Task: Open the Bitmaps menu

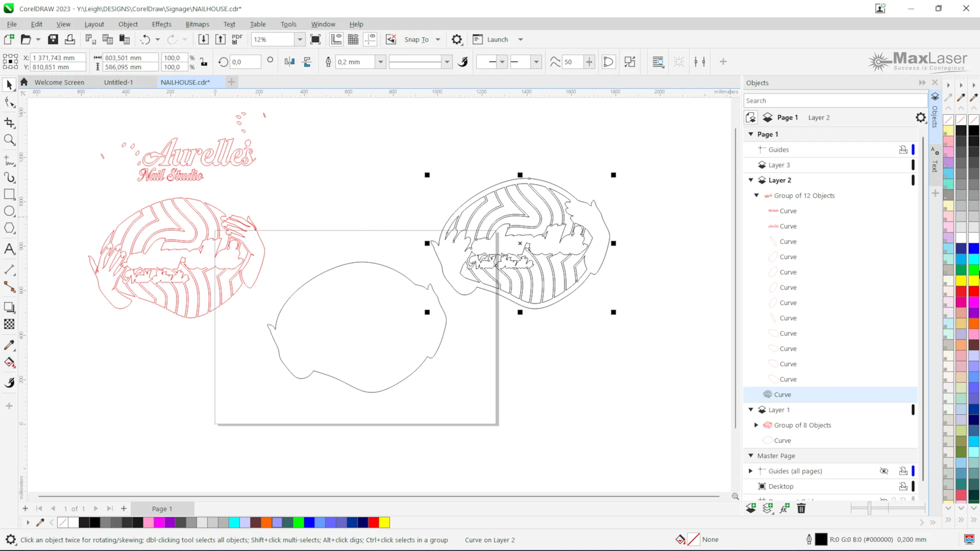Action: tap(197, 24)
